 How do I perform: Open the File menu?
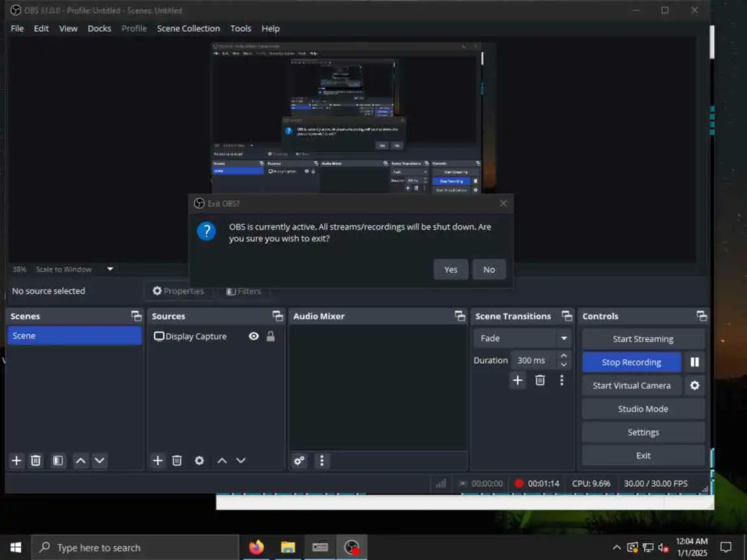[17, 29]
